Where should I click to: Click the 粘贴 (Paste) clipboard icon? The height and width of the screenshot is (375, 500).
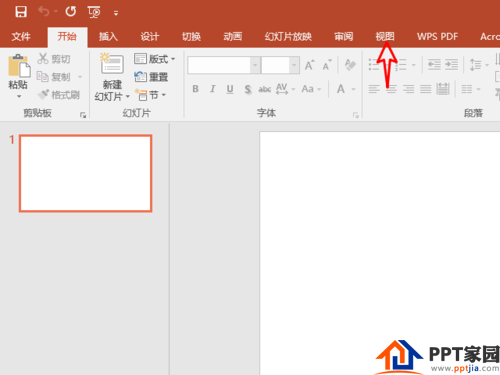[x=19, y=66]
